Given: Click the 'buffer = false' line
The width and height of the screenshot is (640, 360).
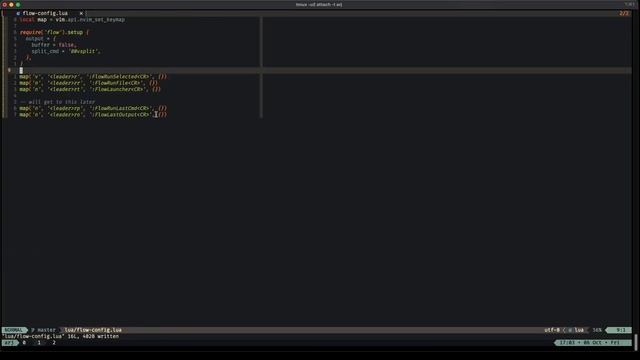Looking at the screenshot, I should pyautogui.click(x=54, y=45).
